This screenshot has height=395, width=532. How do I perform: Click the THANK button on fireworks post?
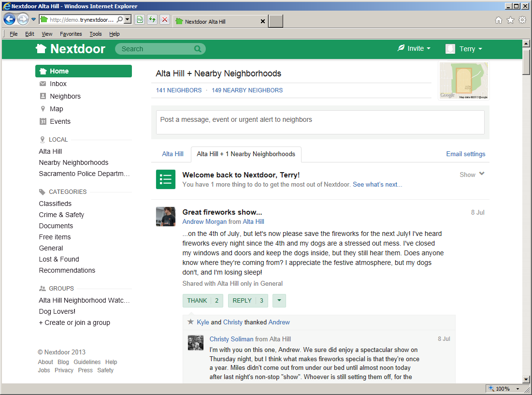coord(202,301)
